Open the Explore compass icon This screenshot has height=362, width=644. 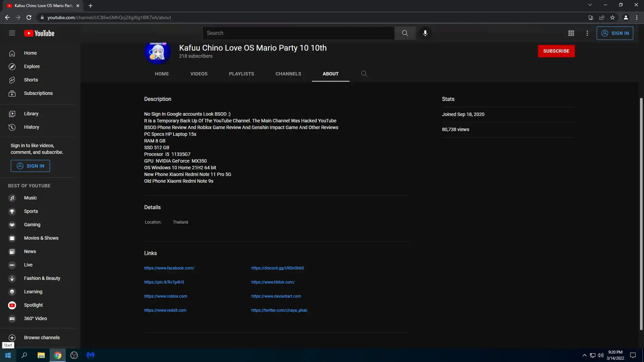pyautogui.click(x=12, y=67)
